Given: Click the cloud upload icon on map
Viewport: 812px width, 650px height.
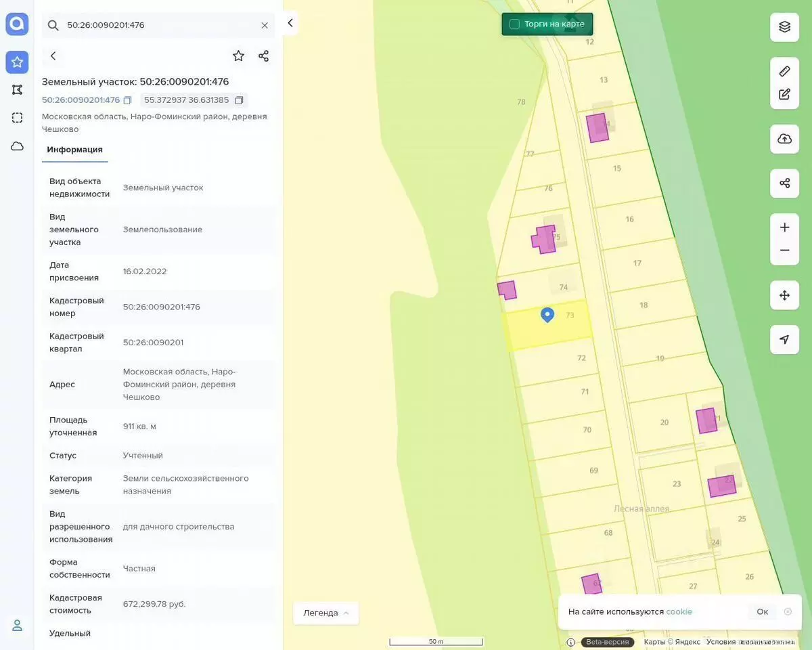Looking at the screenshot, I should [x=784, y=139].
